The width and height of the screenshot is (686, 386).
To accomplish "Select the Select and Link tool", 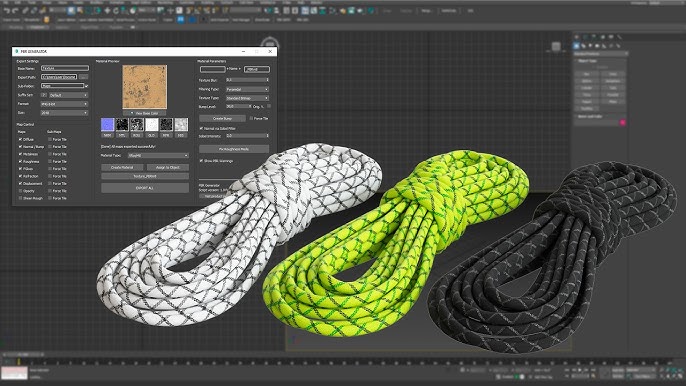I will click(26, 11).
